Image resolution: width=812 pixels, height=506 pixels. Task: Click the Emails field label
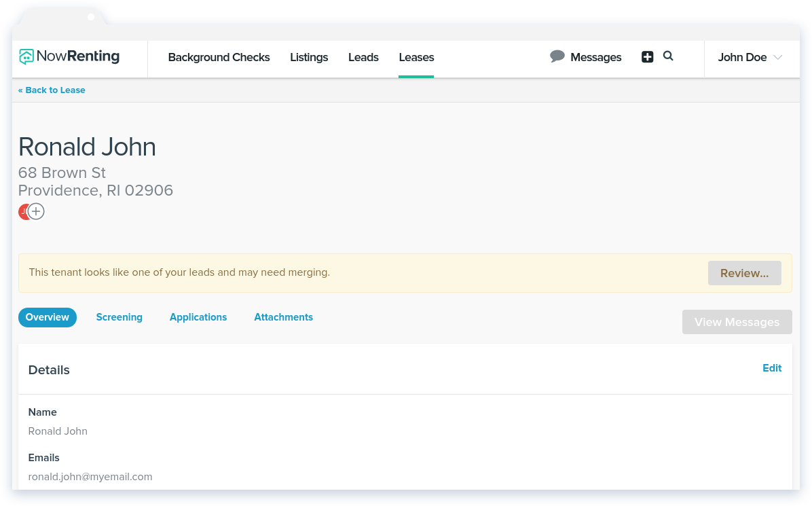pyautogui.click(x=44, y=458)
